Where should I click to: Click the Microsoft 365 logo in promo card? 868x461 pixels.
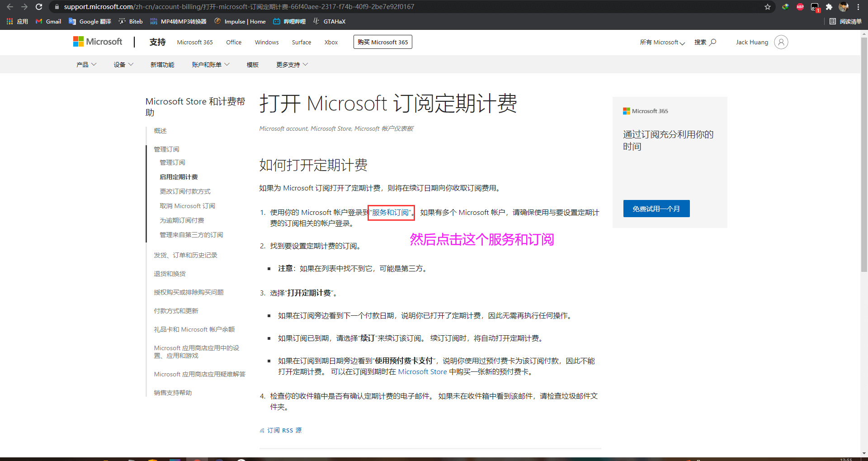click(645, 111)
